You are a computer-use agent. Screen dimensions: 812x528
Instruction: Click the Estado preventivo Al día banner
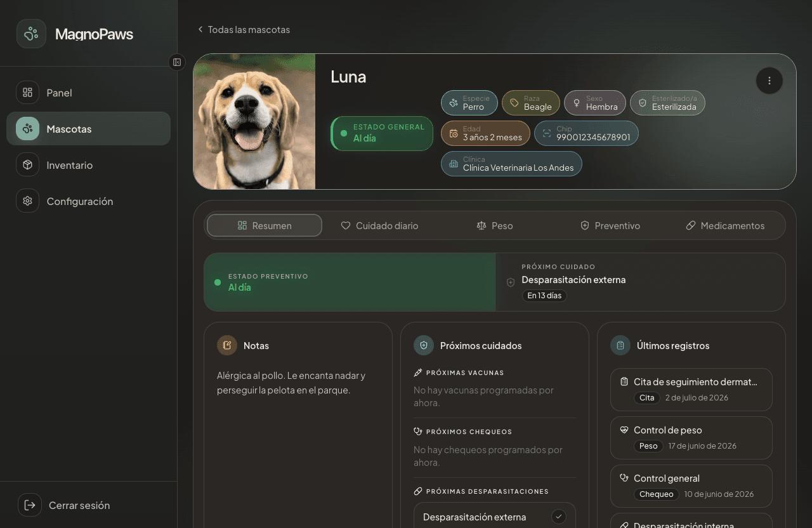pos(350,282)
